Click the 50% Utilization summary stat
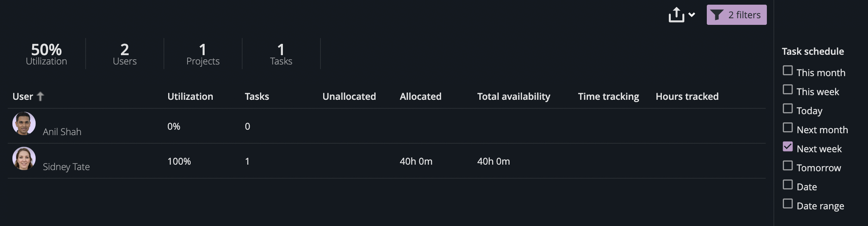The image size is (868, 226). pos(46,53)
